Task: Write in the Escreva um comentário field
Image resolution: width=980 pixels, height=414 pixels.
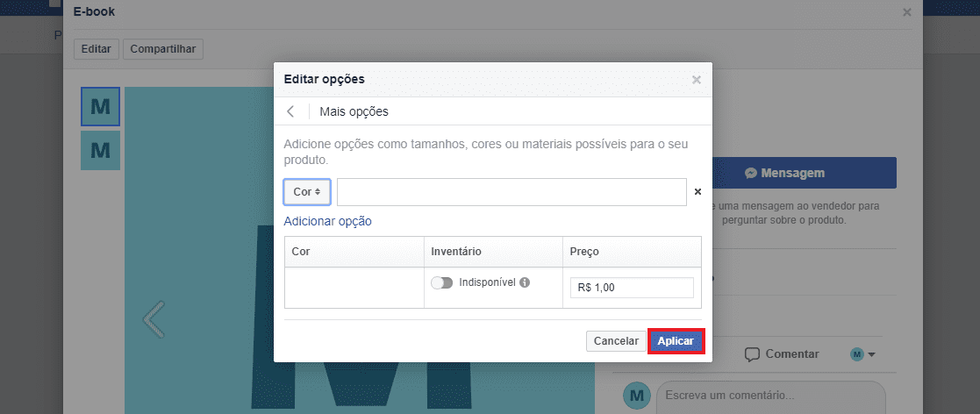Action: [770, 396]
